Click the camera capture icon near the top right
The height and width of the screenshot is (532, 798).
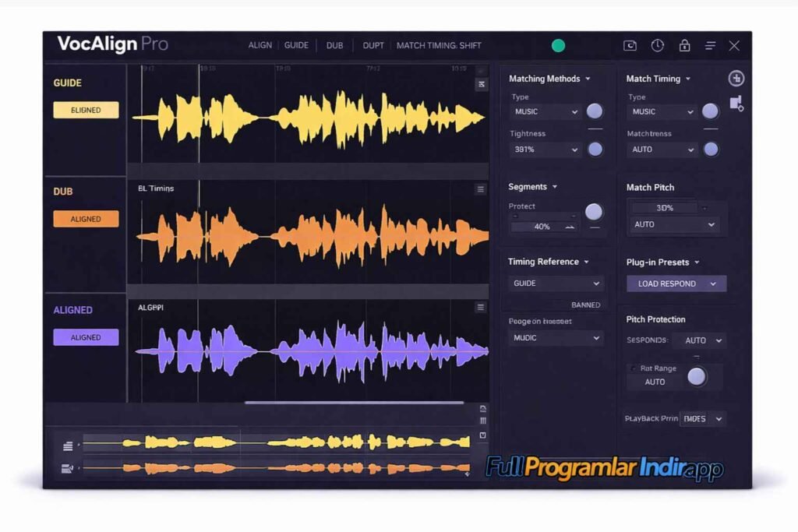click(630, 45)
